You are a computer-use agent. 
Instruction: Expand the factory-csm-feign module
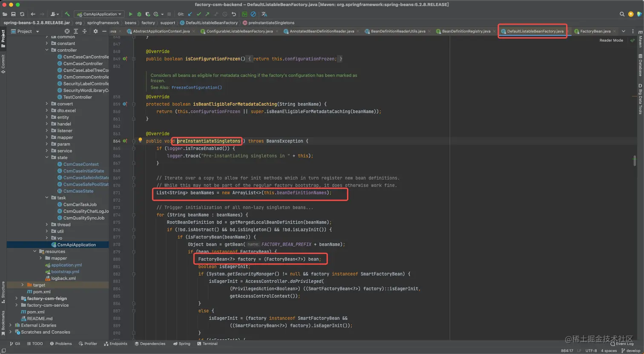[x=17, y=299]
